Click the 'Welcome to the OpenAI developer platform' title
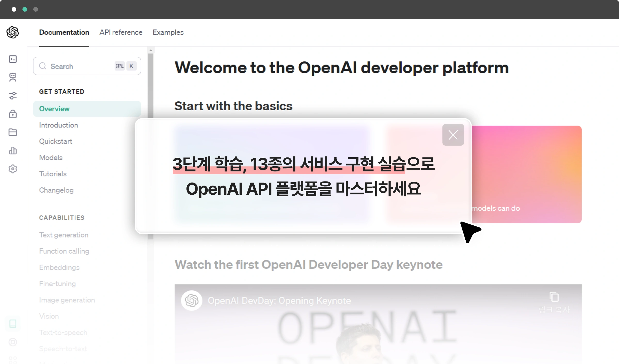Image resolution: width=619 pixels, height=364 pixels. coord(342,68)
